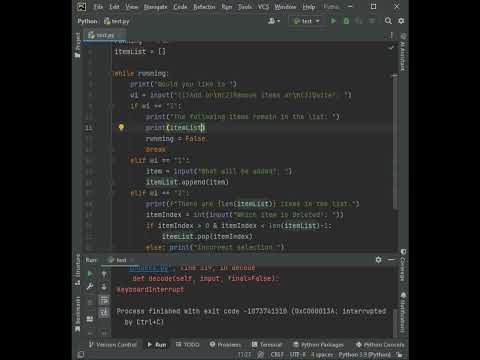The height and width of the screenshot is (360, 480).
Task: Click the itemList.append(item) code line
Action: coord(187,182)
